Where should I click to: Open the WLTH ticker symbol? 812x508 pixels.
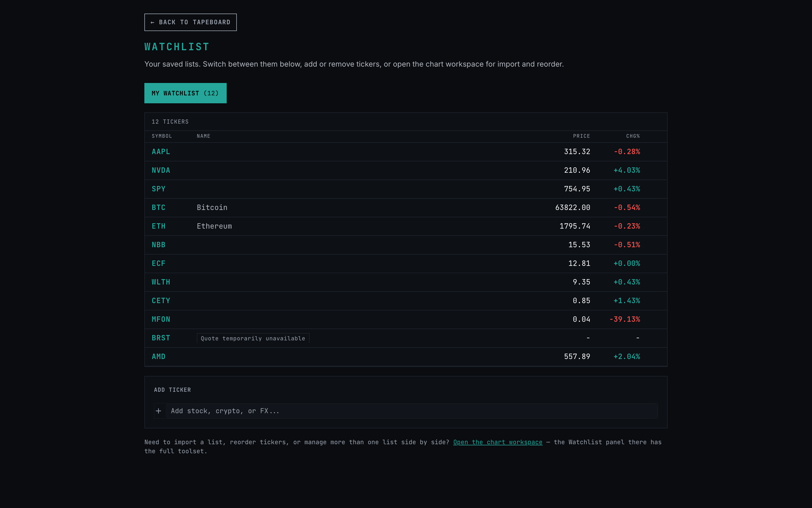click(161, 282)
